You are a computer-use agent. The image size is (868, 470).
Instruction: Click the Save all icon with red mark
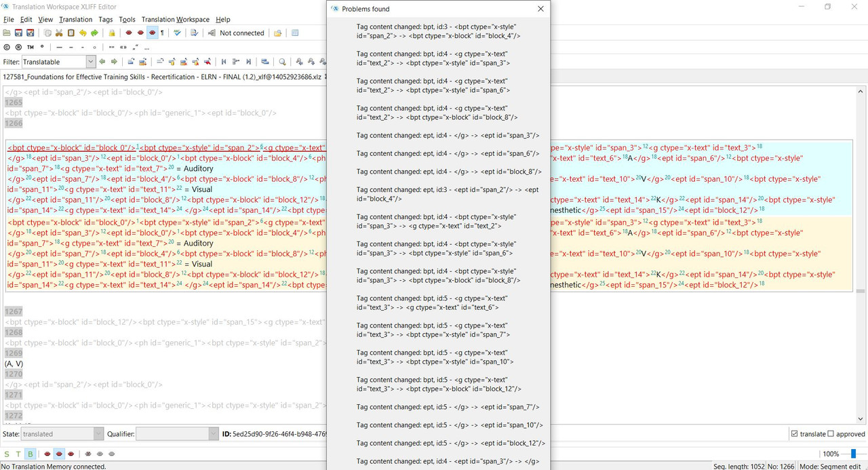coord(30,33)
